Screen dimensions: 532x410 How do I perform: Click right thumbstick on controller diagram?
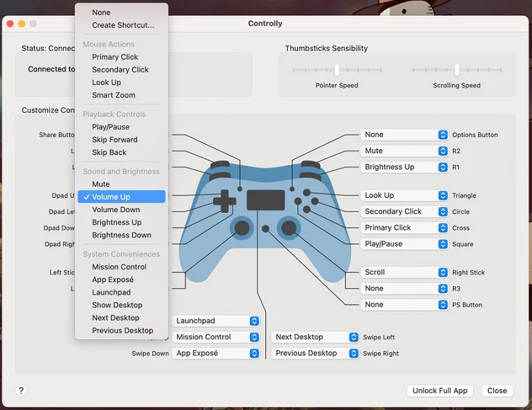(x=289, y=228)
